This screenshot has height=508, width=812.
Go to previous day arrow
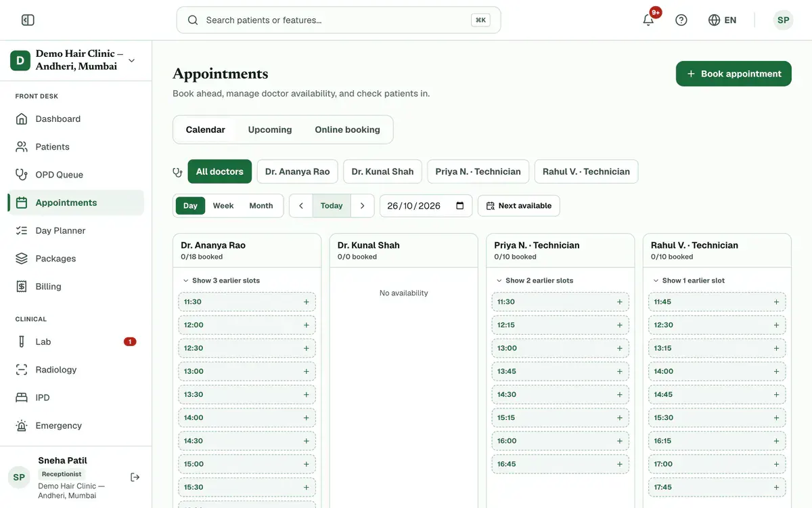click(301, 206)
